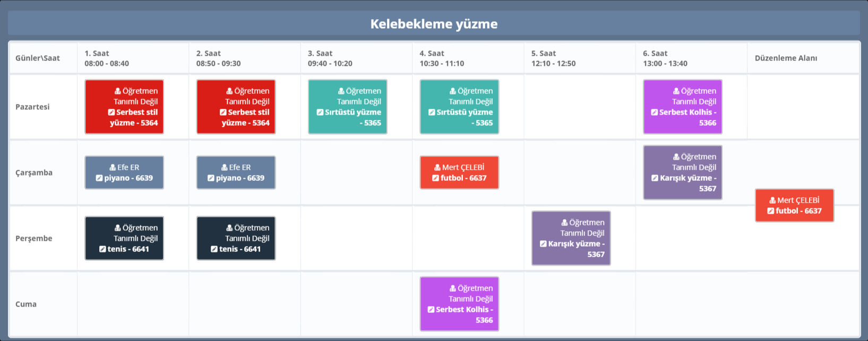The width and height of the screenshot is (868, 341).
Task: Select Thursday second hour tenis card
Action: (236, 238)
